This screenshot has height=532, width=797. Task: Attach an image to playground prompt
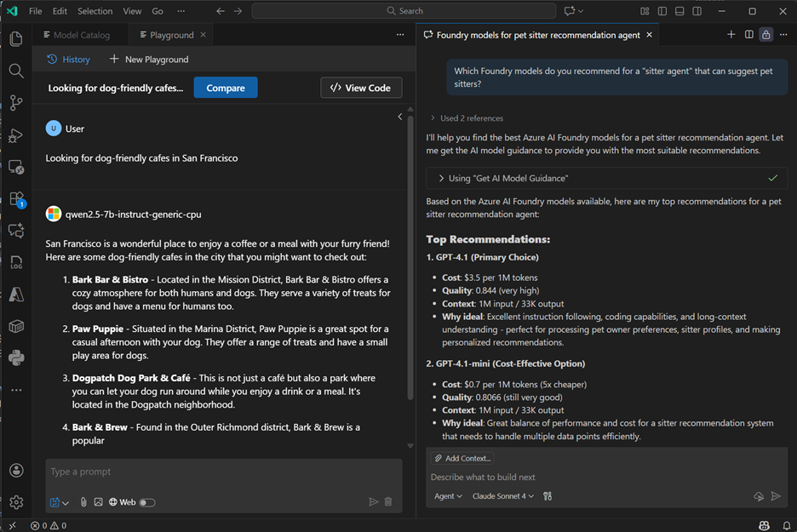[98, 502]
